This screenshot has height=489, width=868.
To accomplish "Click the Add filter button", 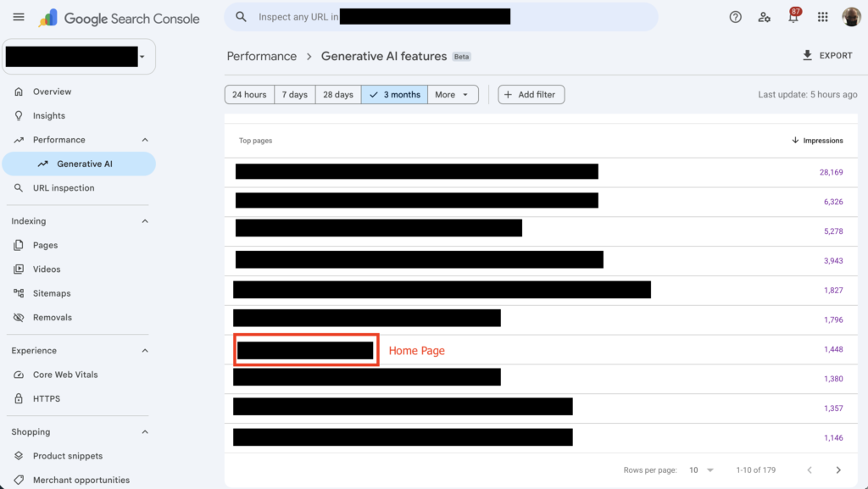I will pos(531,95).
